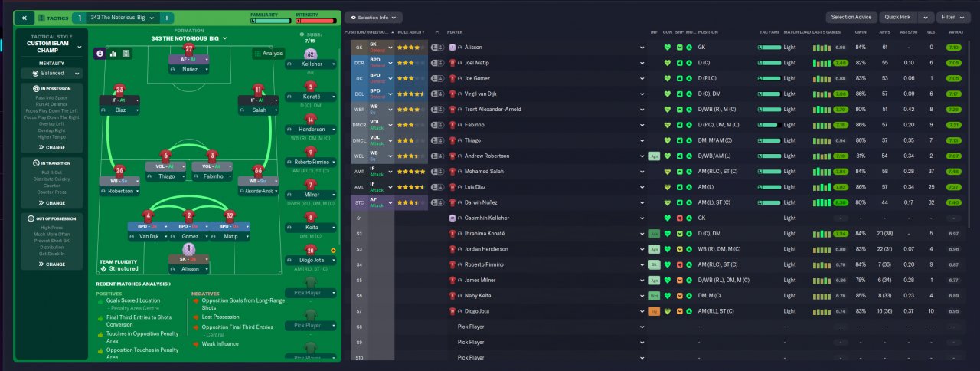Toggle the pitch Analysis overlay

pos(269,54)
